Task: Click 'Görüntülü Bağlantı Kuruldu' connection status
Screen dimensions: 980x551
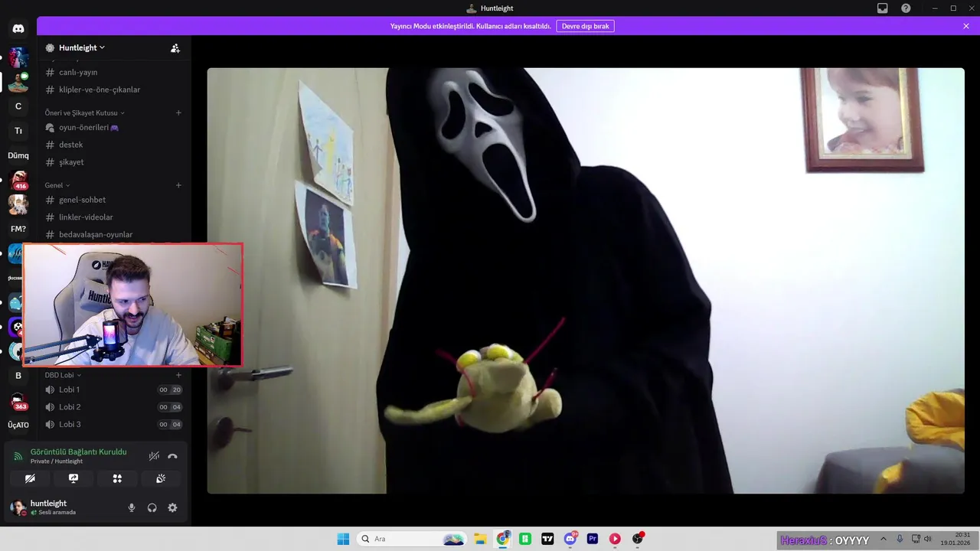Action: click(78, 452)
